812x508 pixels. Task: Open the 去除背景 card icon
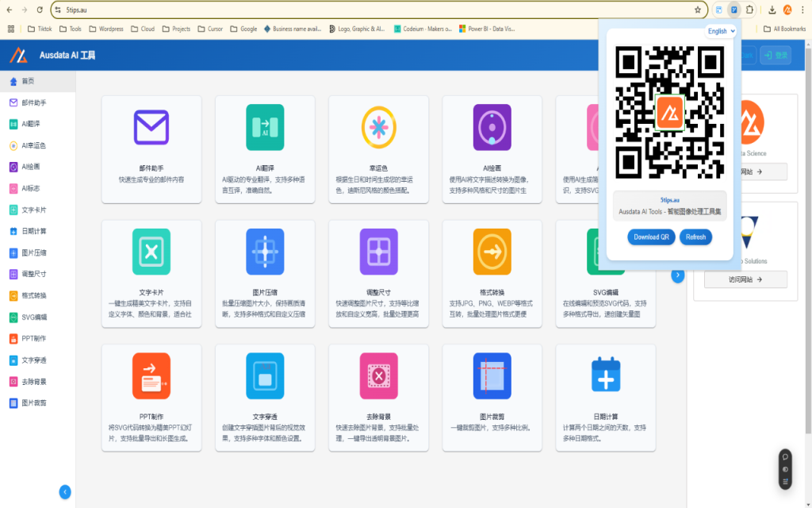pos(378,375)
